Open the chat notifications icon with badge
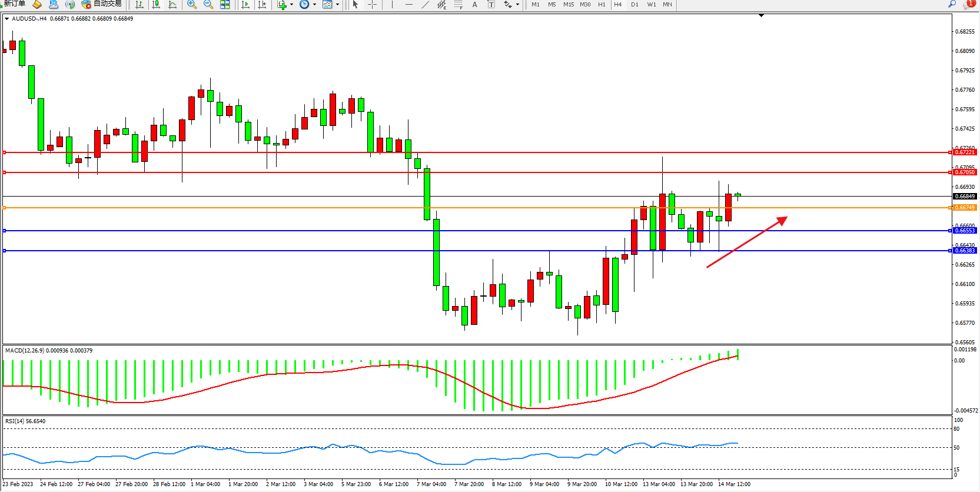 click(968, 4)
